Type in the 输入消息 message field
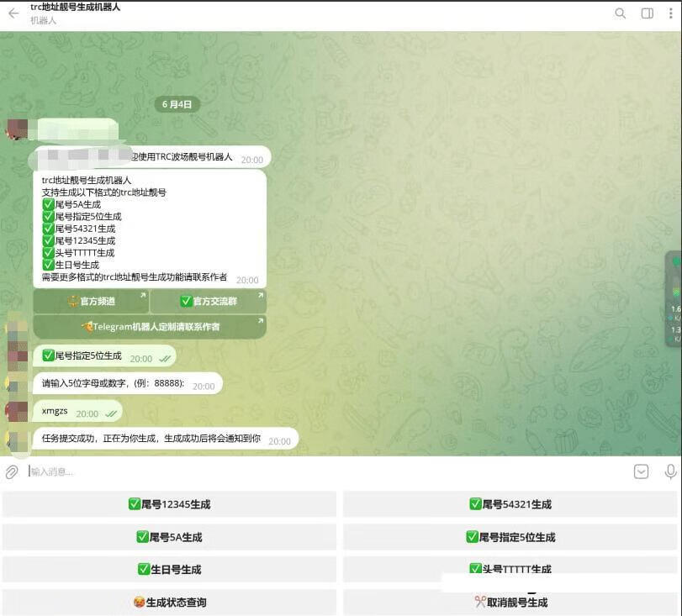The width and height of the screenshot is (682, 616). [x=320, y=472]
